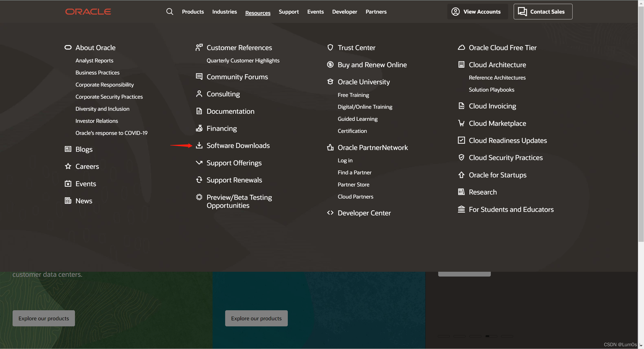Select the fourth carousel slide indicator

tap(491, 336)
